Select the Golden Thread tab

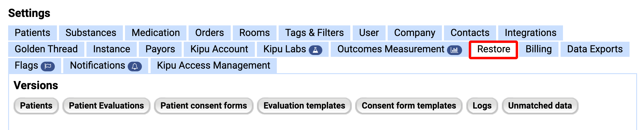tap(46, 49)
